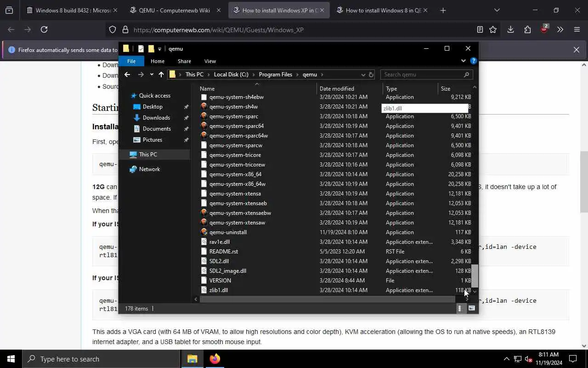Expand the Program Files breadcrumb chevron

pyautogui.click(x=298, y=75)
